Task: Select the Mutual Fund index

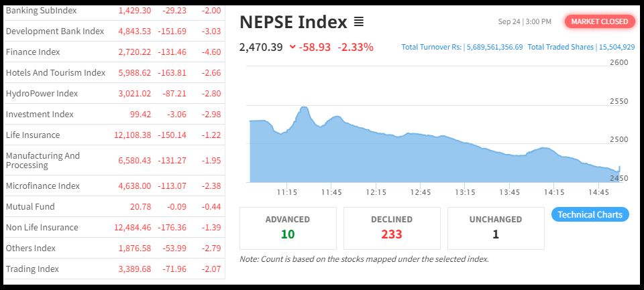Action: coord(30,207)
